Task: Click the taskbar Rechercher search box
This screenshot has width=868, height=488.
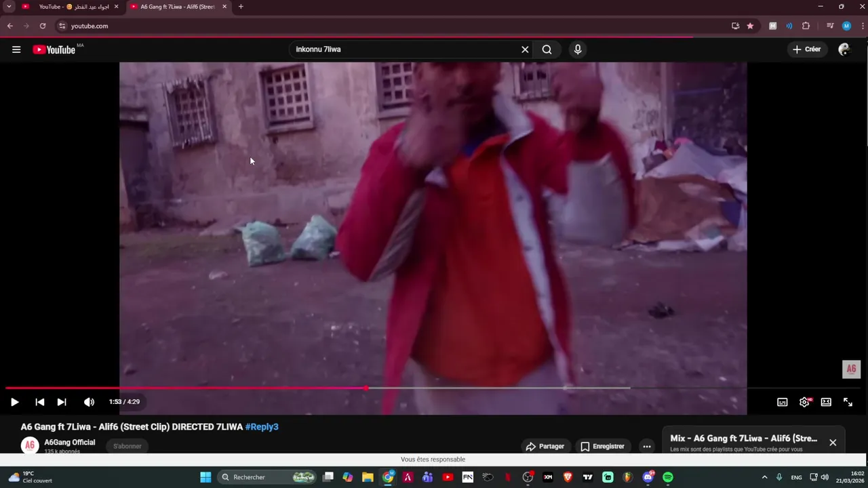Action: pyautogui.click(x=267, y=477)
